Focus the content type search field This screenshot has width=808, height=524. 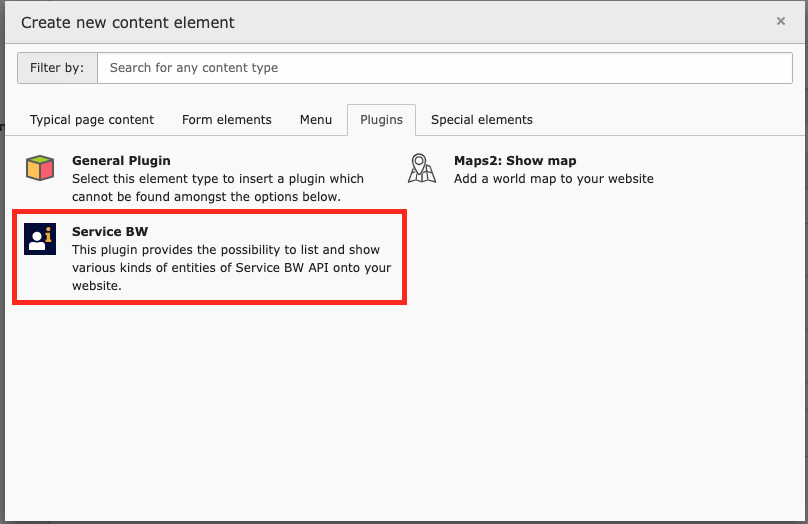coord(444,68)
